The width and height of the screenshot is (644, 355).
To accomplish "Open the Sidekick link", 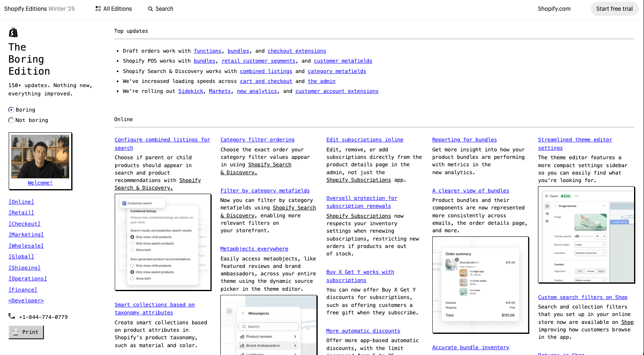I will tap(191, 91).
